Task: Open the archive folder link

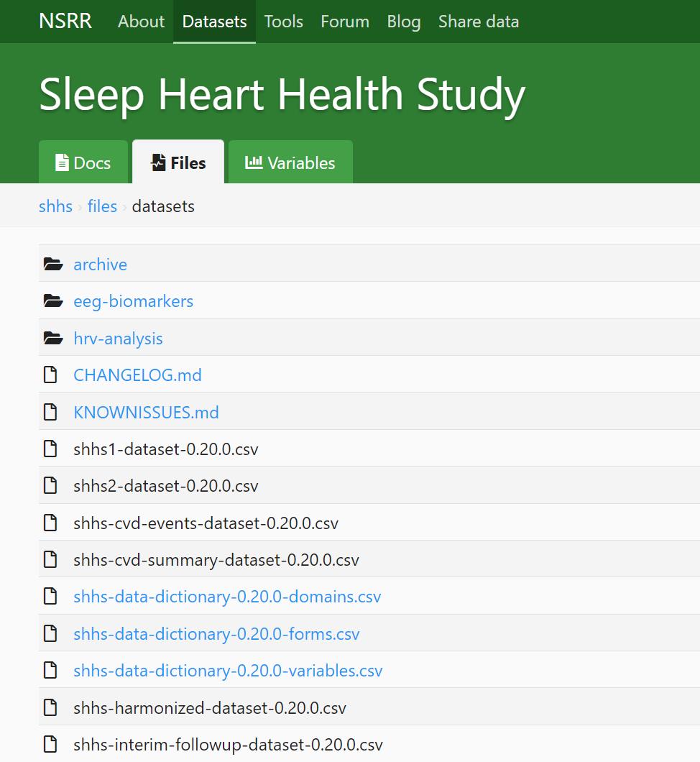Action: pyautogui.click(x=100, y=265)
